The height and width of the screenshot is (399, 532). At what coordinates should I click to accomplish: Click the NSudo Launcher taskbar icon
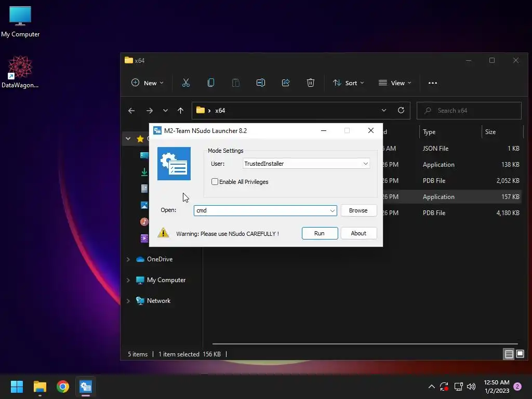click(86, 387)
